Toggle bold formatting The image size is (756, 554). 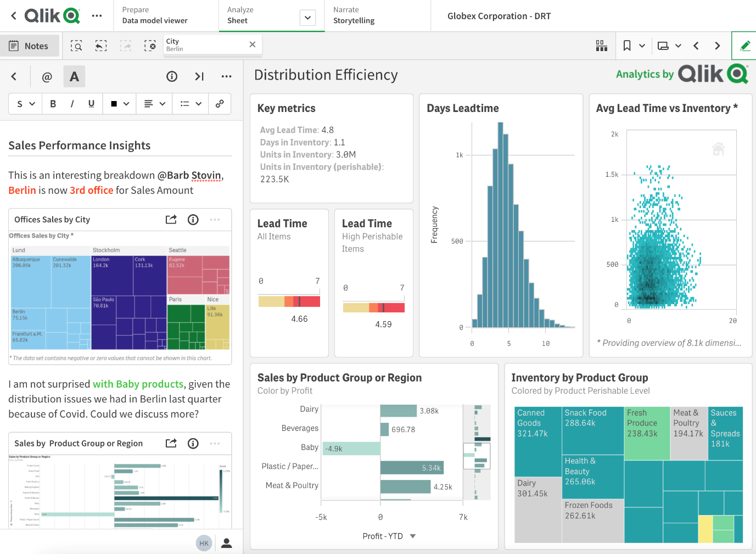coord(53,103)
